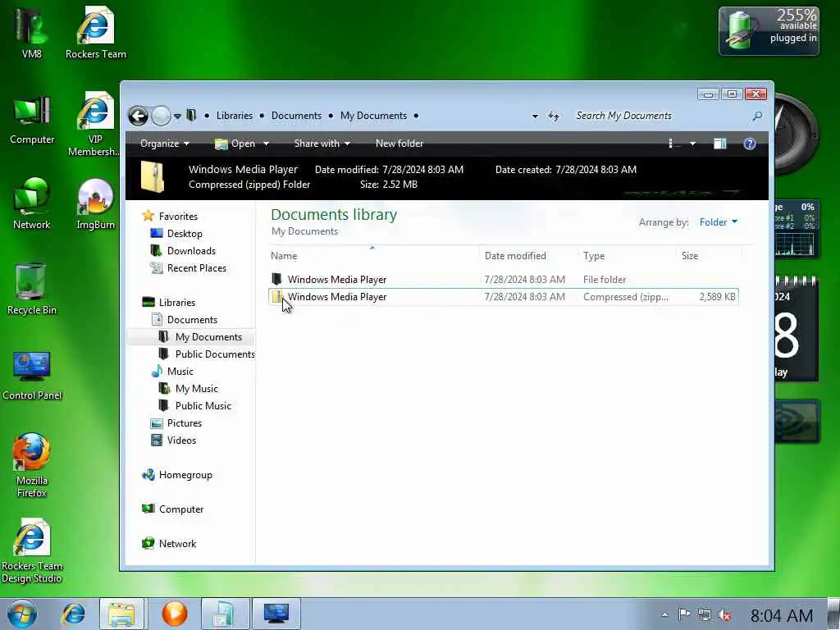Click the muted volume tray icon
840x630 pixels.
(725, 615)
